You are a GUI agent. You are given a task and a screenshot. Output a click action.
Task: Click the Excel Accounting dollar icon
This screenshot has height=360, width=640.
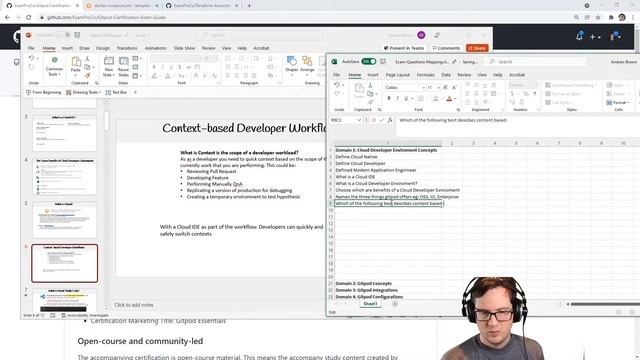tap(512, 94)
